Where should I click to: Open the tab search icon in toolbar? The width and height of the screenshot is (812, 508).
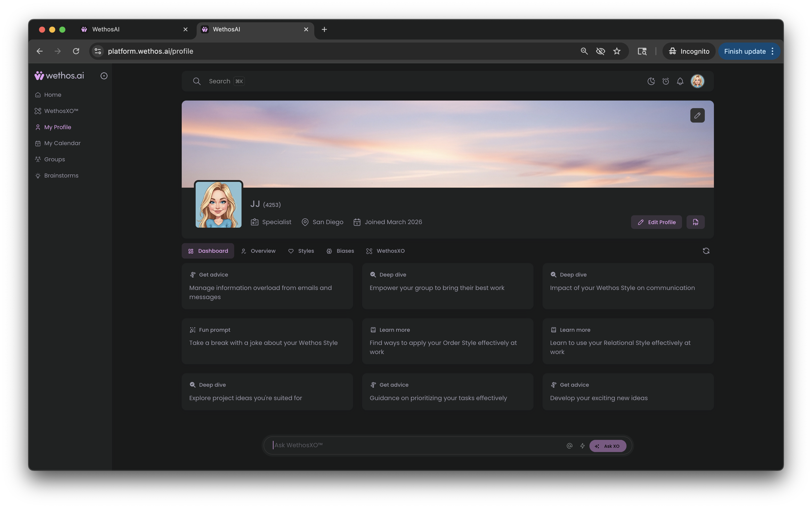642,51
